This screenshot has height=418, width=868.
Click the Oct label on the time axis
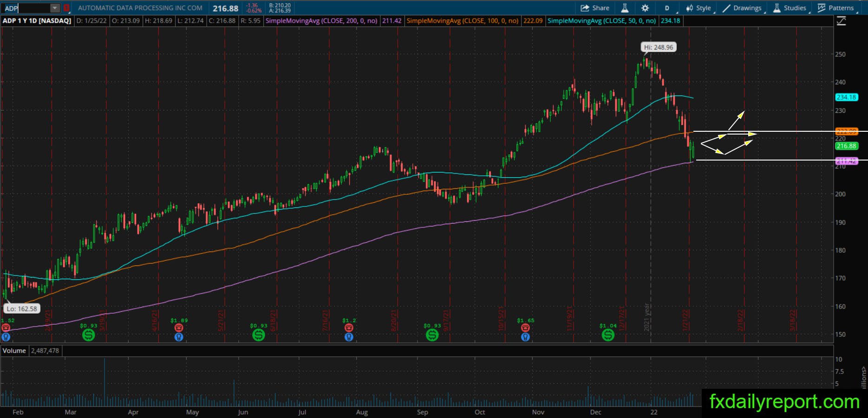coord(480,412)
